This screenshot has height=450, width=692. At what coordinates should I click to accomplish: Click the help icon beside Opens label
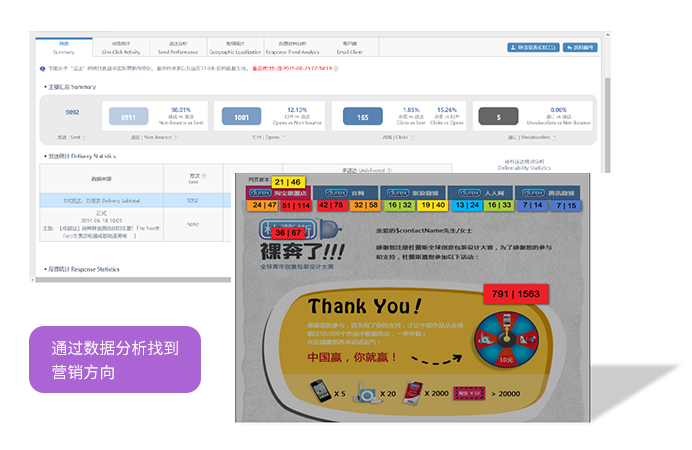pos(283,138)
